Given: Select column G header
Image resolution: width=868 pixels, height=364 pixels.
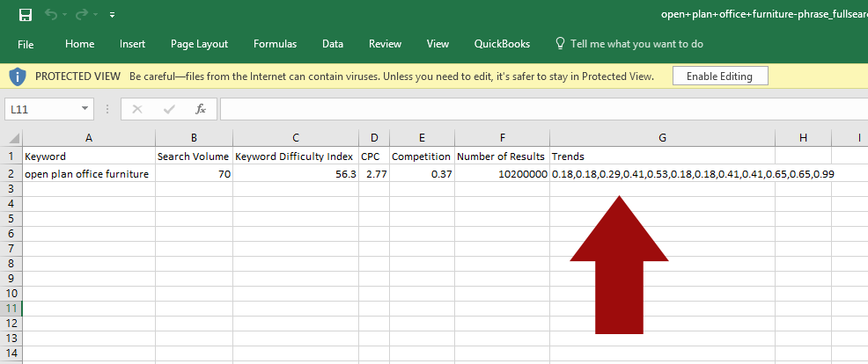Looking at the screenshot, I should coord(662,138).
